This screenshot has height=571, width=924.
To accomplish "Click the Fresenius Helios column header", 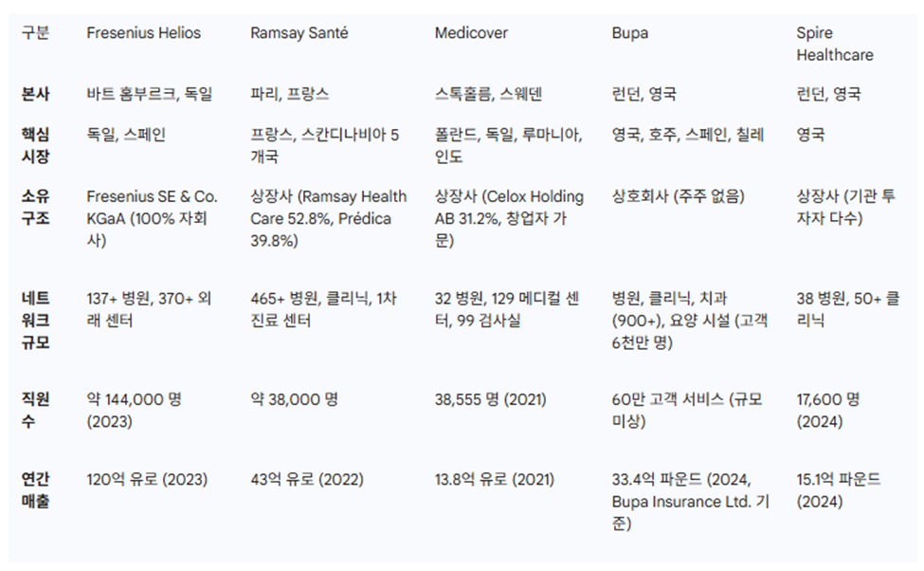I will 143,33.
